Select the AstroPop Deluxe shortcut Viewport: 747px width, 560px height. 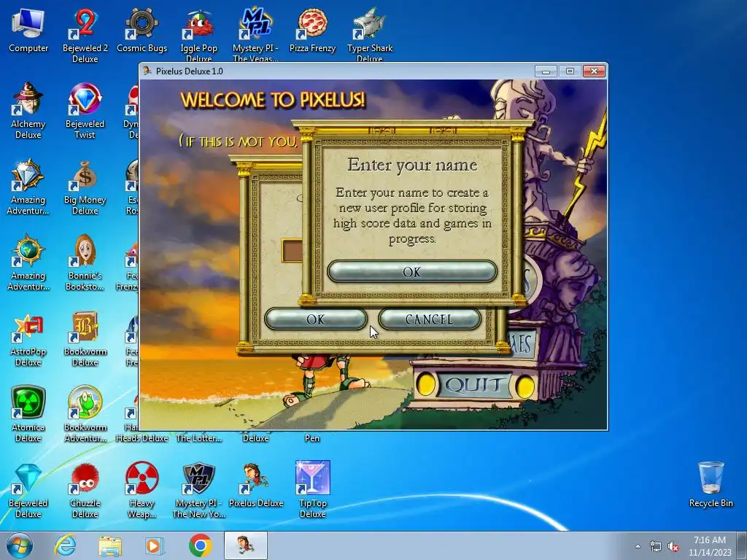click(x=28, y=339)
